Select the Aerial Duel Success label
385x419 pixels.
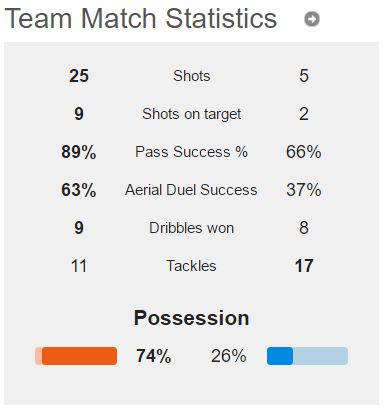pos(191,190)
